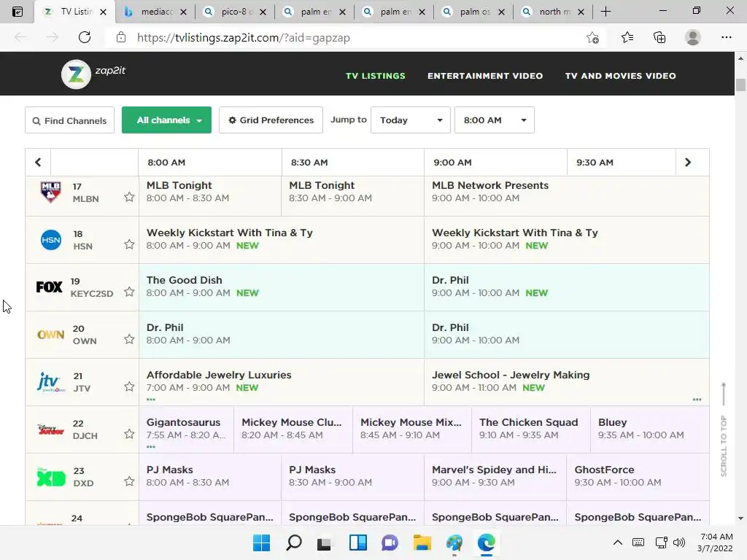Open the All channels dropdown

point(167,120)
